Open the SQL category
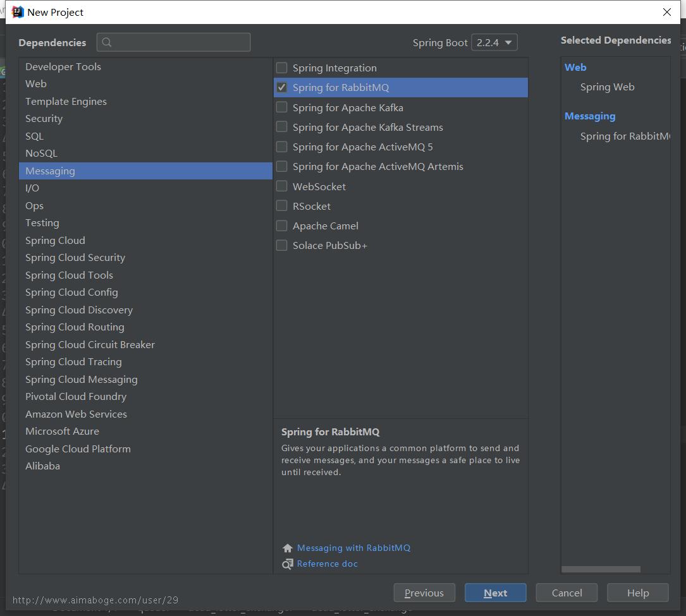 [x=145, y=136]
